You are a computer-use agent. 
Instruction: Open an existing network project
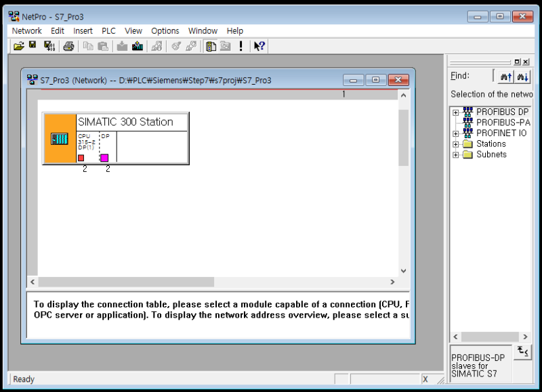(18, 45)
